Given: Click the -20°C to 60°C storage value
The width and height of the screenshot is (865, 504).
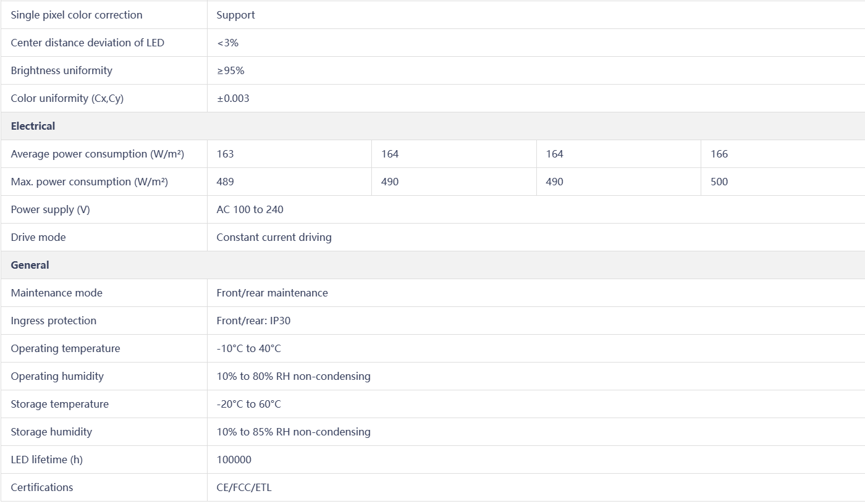Looking at the screenshot, I should coord(249,404).
